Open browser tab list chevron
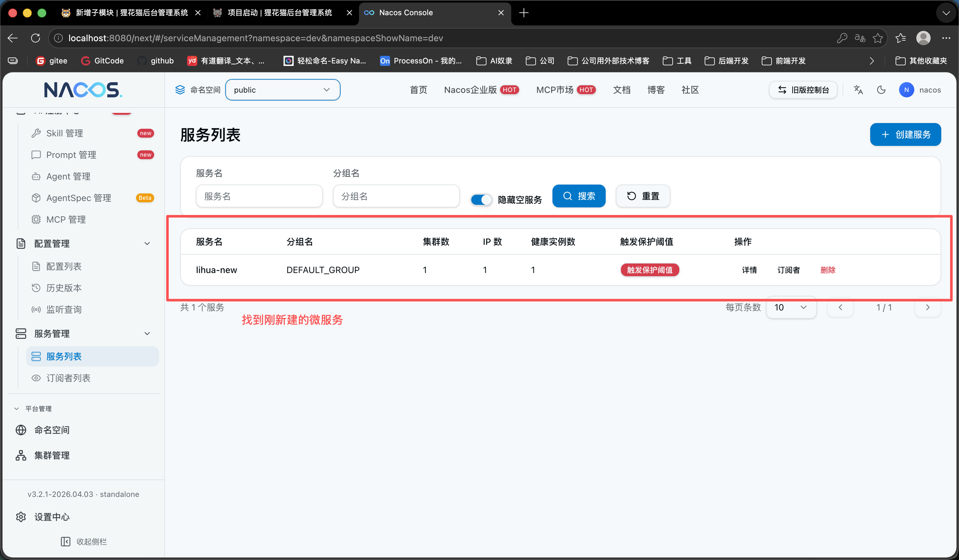Viewport: 959px width, 560px height. [946, 13]
